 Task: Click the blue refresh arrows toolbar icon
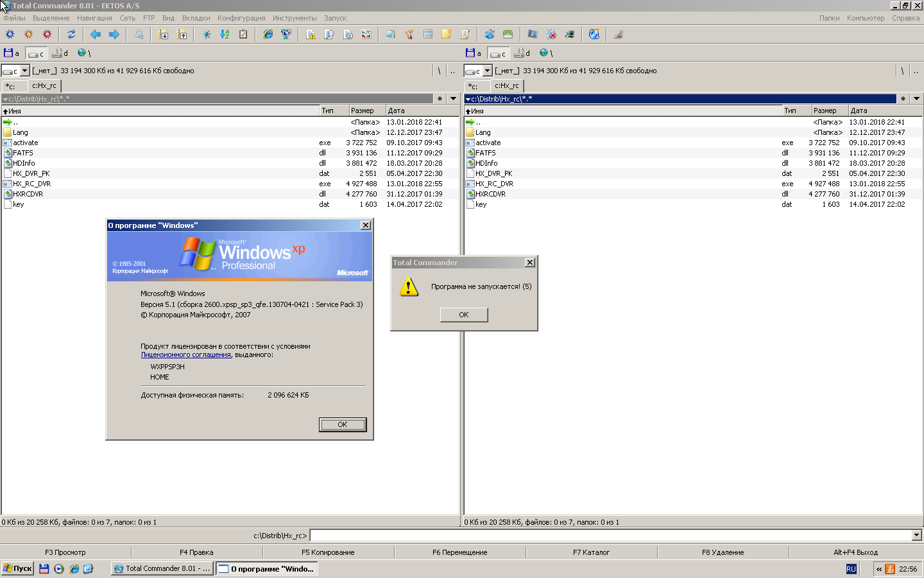[x=71, y=35]
